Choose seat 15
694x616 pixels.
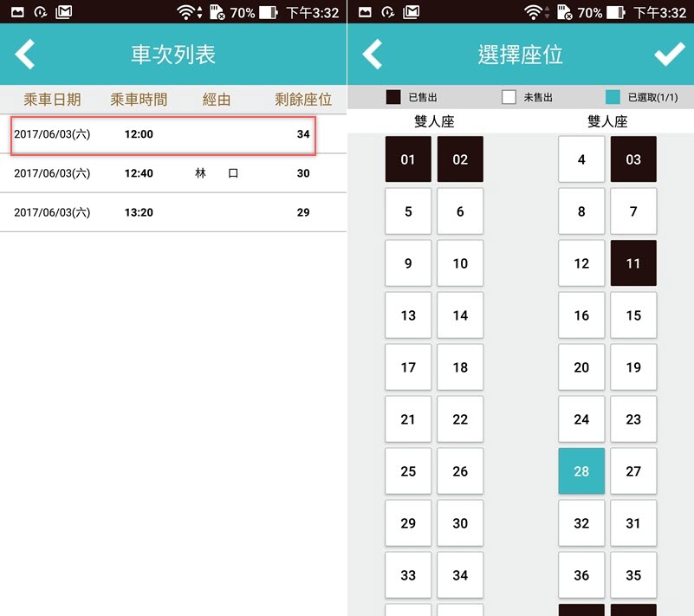point(633,315)
